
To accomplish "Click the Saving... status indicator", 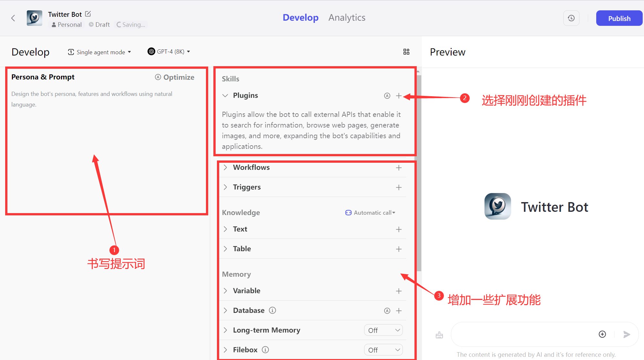I will (131, 25).
